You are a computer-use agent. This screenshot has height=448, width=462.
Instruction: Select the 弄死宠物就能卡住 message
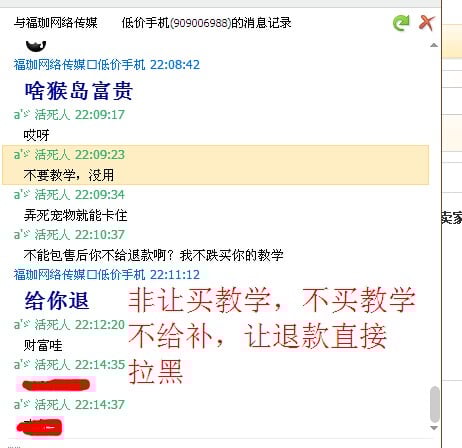coord(75,215)
